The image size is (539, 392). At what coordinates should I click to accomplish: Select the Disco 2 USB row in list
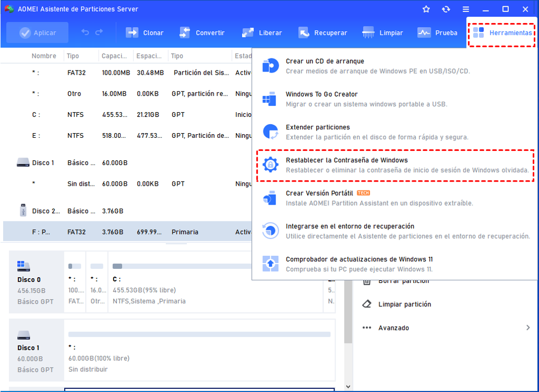127,211
